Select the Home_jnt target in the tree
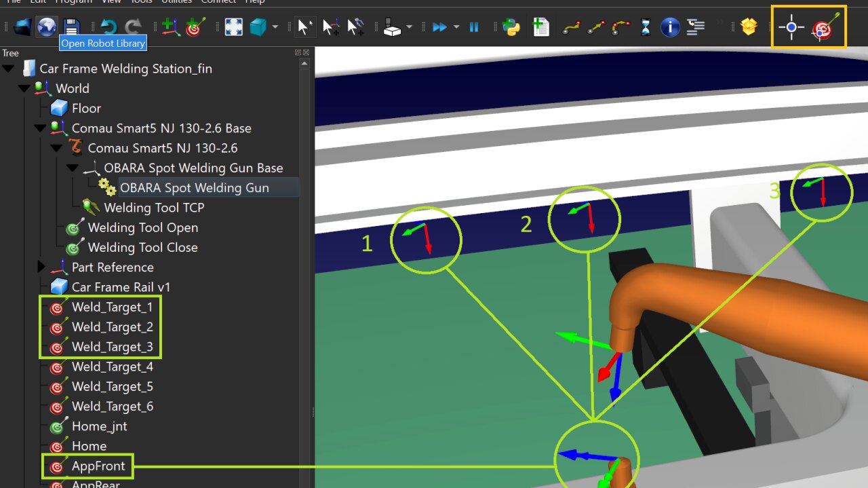The height and width of the screenshot is (488, 868). pyautogui.click(x=99, y=426)
